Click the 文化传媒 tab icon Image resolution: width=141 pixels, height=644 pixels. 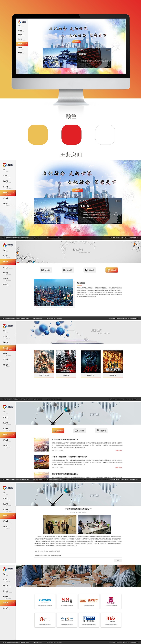(x=42, y=270)
